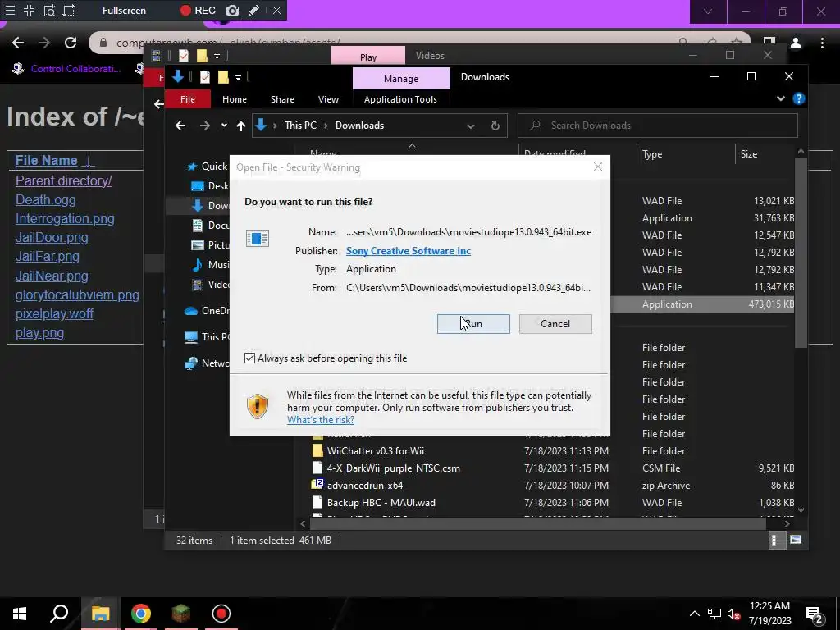
Task: Expand the ribbon with the chevron
Action: (781, 98)
